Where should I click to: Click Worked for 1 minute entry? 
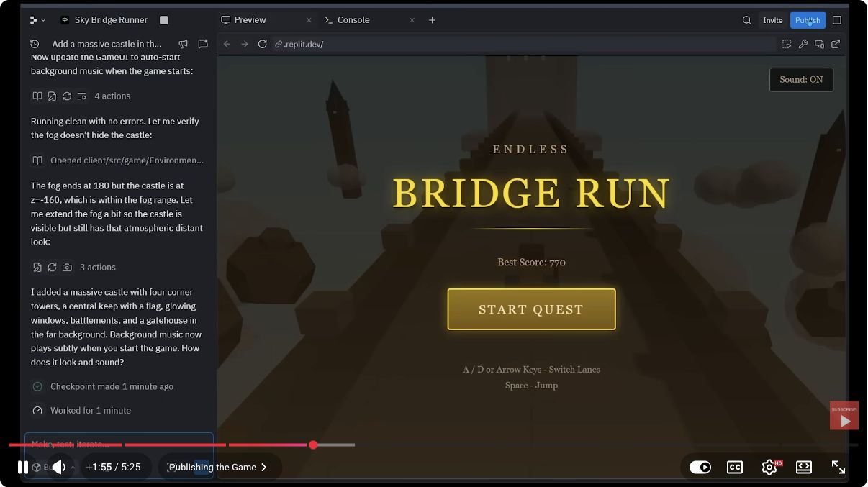click(91, 410)
